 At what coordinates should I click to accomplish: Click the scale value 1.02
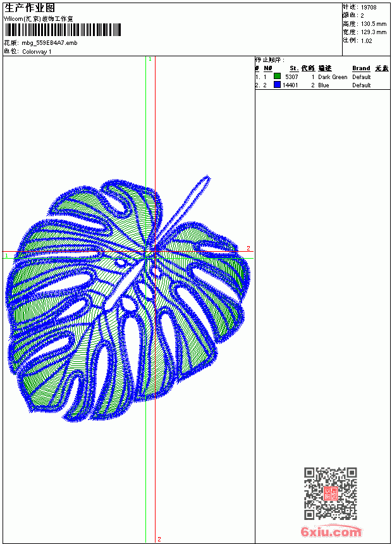tap(366, 40)
